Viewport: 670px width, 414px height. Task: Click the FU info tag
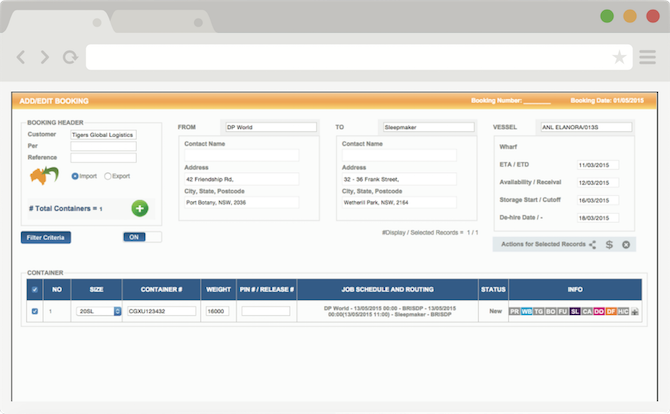[x=563, y=311]
